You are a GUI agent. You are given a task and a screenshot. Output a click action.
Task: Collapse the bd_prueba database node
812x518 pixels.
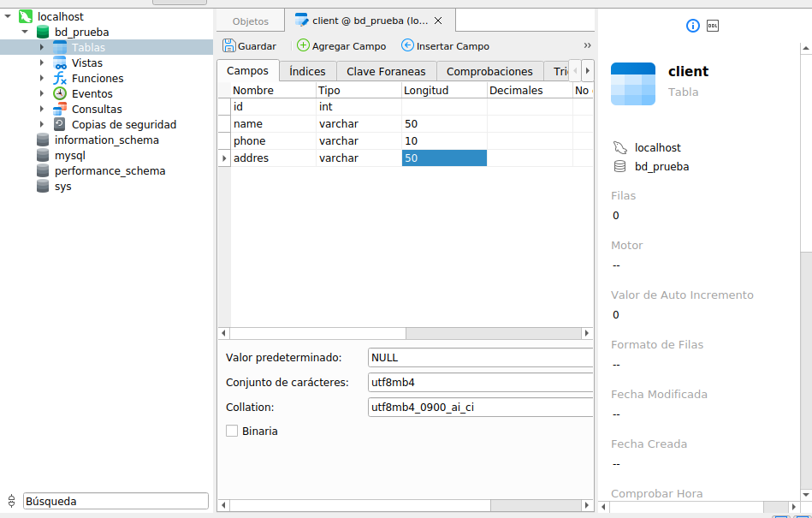point(24,32)
